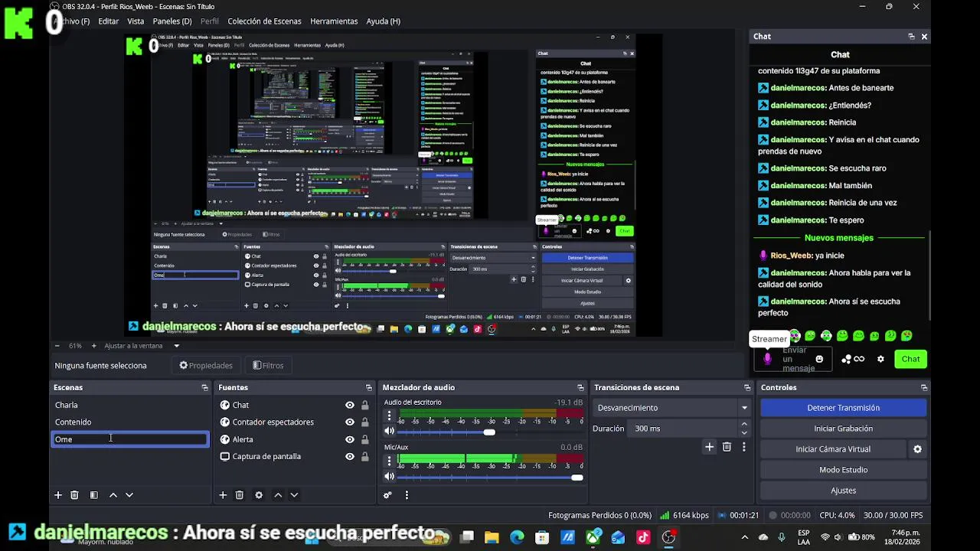The width and height of the screenshot is (980, 551).
Task: Open preview scaling Ajustar a la ventana dropdown
Action: (142, 346)
